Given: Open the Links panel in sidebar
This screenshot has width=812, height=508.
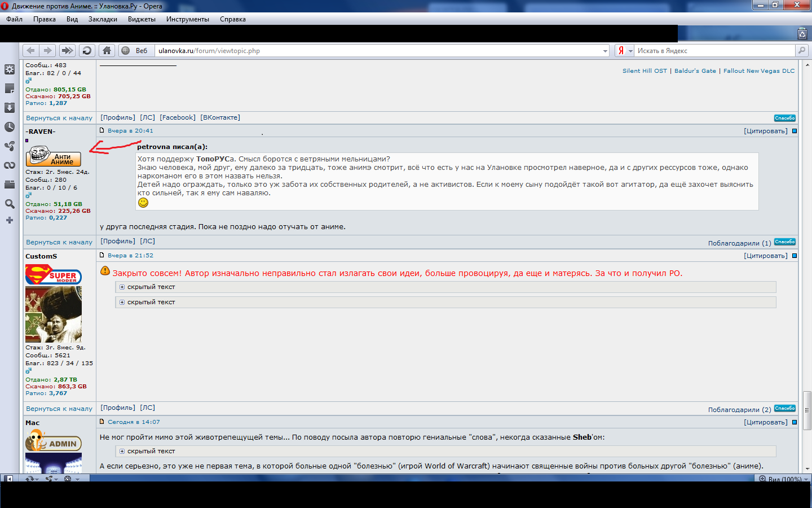Looking at the screenshot, I should point(10,165).
